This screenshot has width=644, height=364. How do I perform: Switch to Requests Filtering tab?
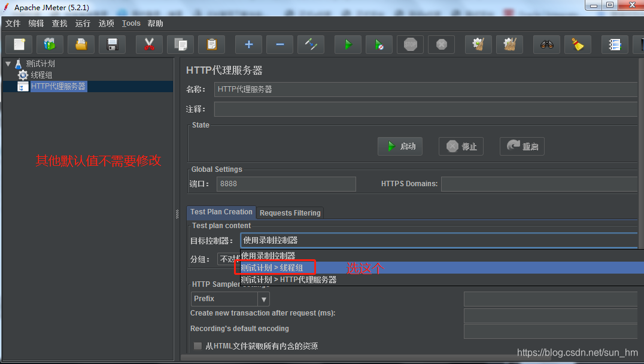290,213
